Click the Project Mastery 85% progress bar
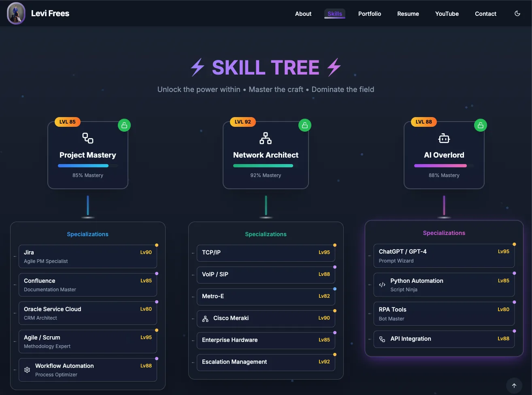The image size is (532, 395). coord(88,166)
